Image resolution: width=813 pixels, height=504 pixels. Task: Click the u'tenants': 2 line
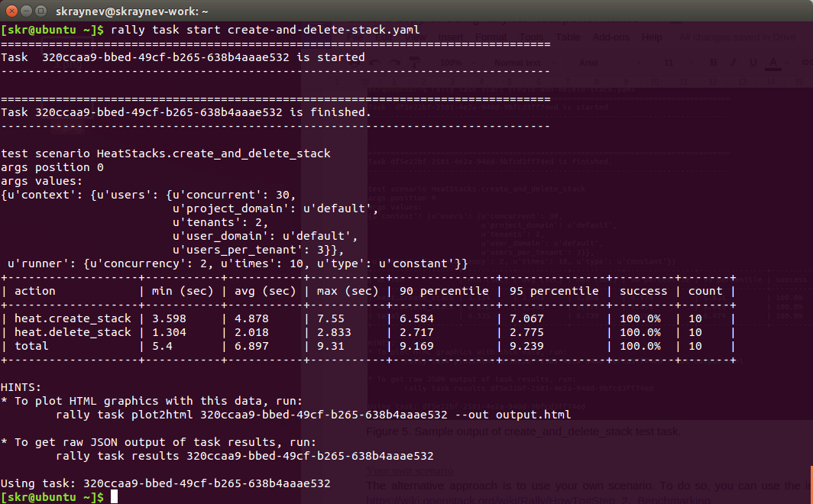click(220, 222)
